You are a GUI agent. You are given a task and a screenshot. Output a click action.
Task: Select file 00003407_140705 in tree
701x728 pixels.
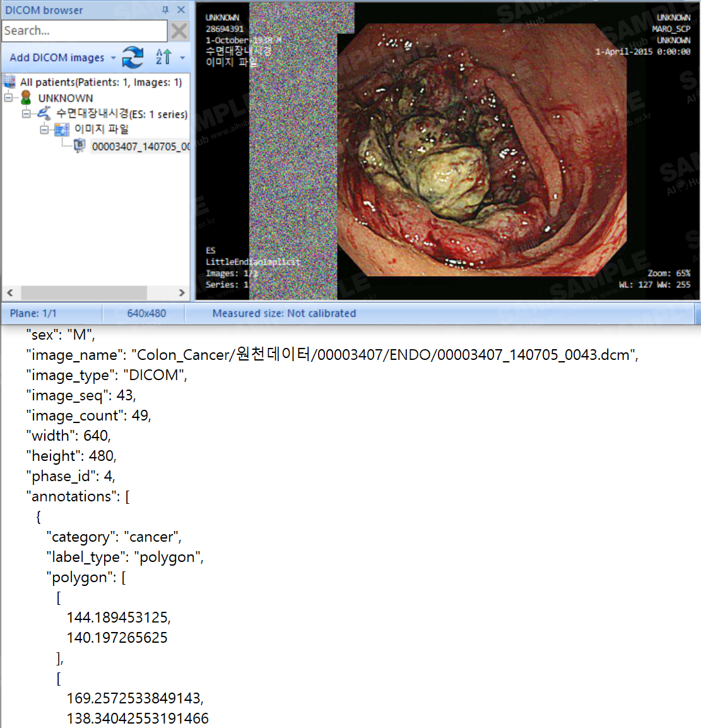point(140,146)
